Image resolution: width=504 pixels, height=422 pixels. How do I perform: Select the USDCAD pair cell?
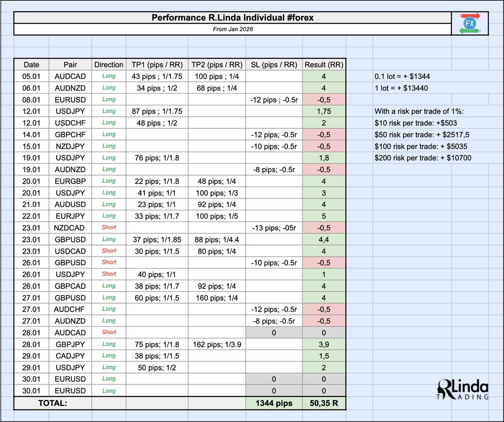tap(70, 251)
